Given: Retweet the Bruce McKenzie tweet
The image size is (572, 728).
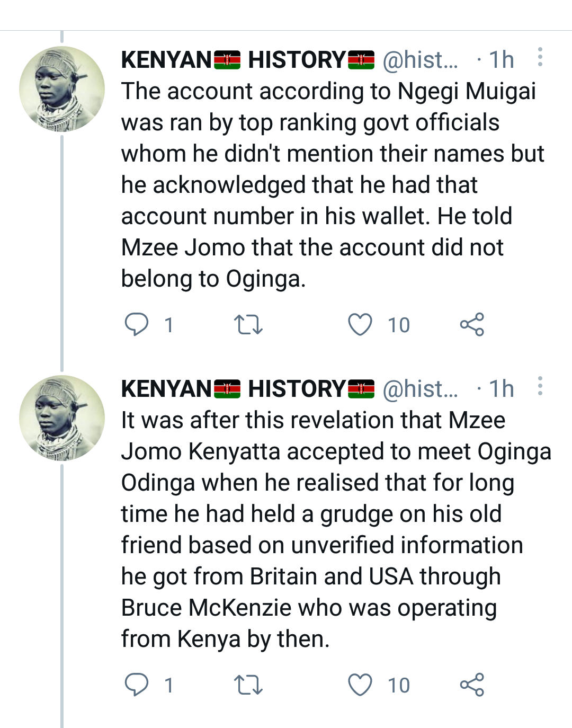Looking at the screenshot, I should click(248, 685).
